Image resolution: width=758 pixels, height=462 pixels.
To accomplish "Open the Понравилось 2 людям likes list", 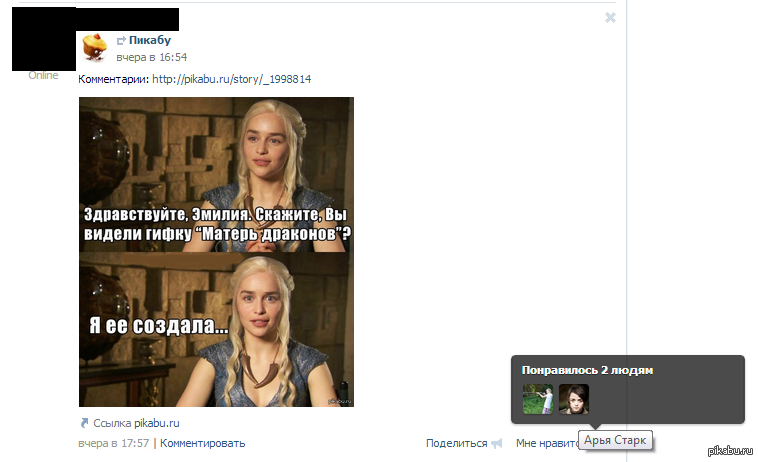I will (587, 370).
